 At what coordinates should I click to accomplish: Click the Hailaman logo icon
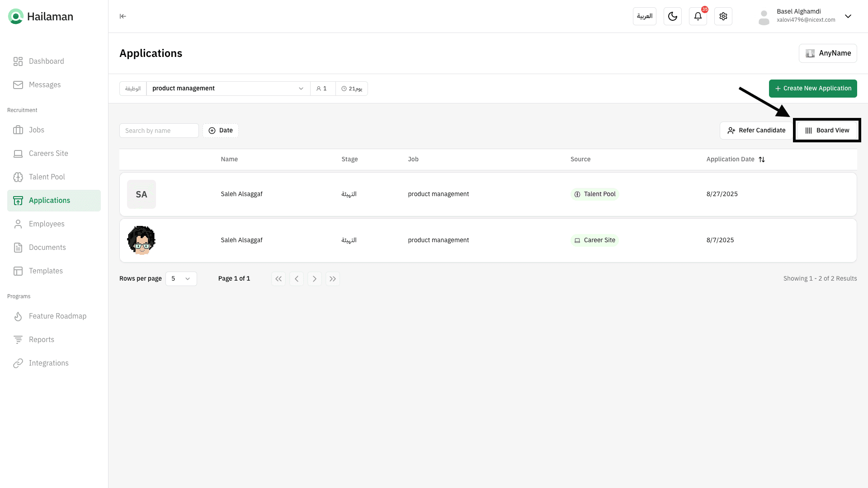coord(16,17)
